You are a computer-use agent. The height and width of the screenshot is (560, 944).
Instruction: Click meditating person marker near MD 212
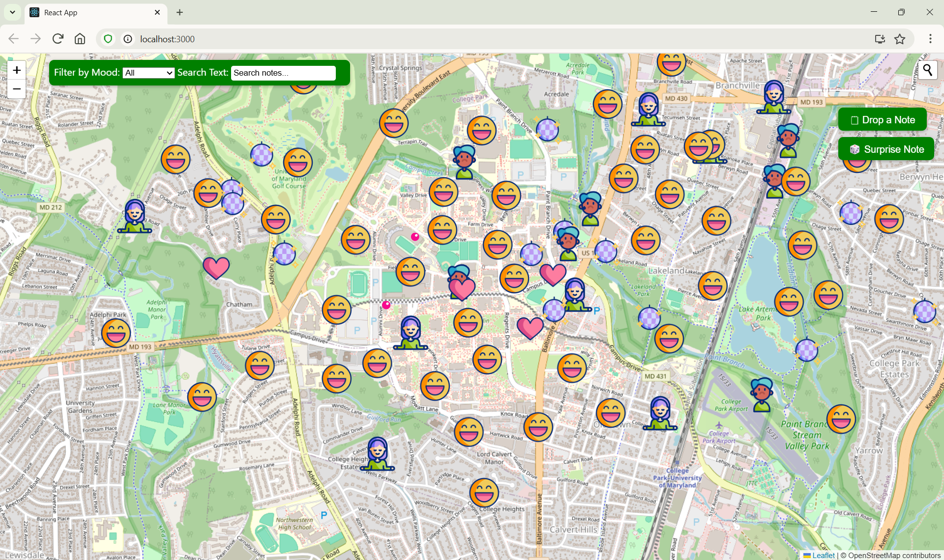134,216
